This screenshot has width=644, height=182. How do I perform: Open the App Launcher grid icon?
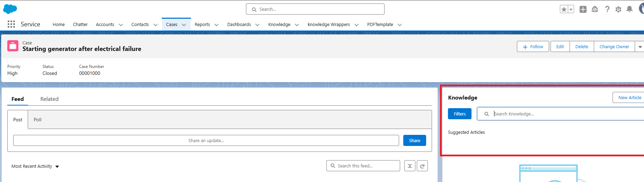pos(11,24)
